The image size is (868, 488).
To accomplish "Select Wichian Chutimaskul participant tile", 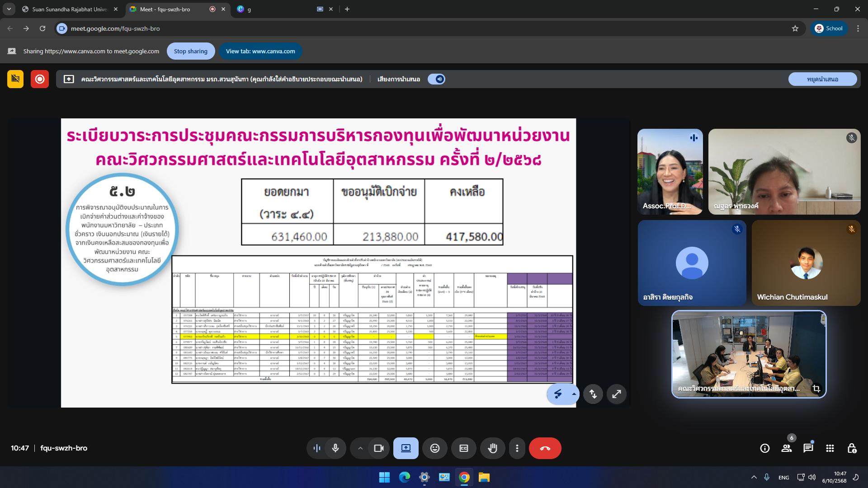I will pyautogui.click(x=806, y=263).
